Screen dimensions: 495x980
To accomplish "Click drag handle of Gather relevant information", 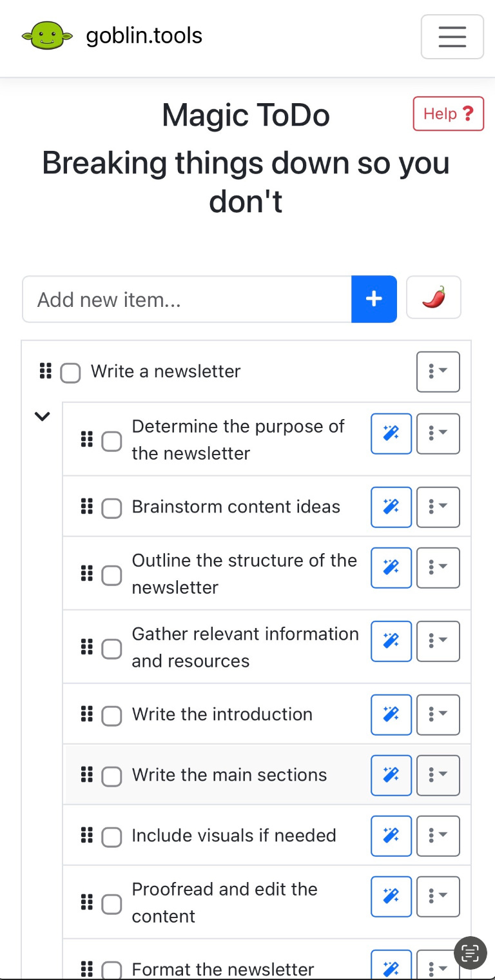I will coord(86,647).
